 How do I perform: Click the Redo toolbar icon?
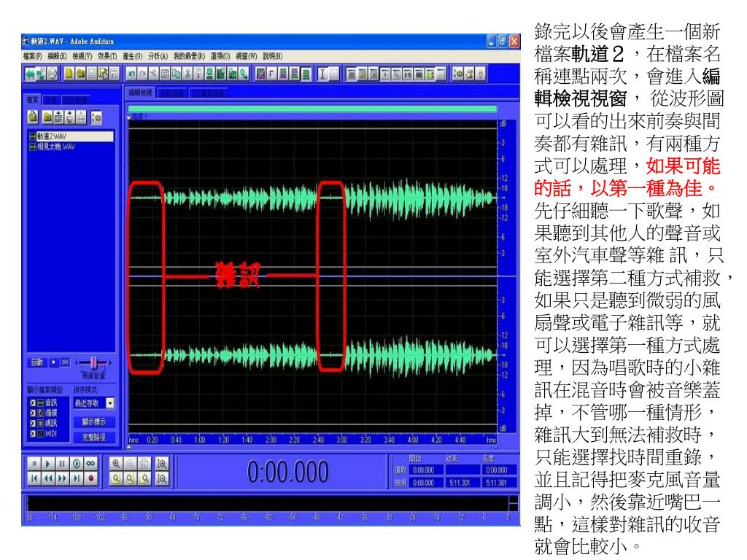[142, 74]
